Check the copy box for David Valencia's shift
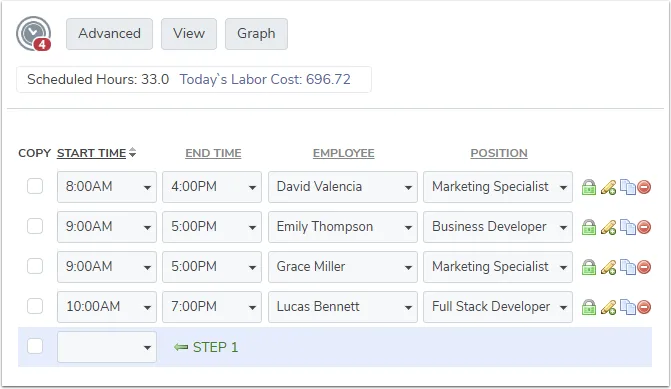 (35, 186)
